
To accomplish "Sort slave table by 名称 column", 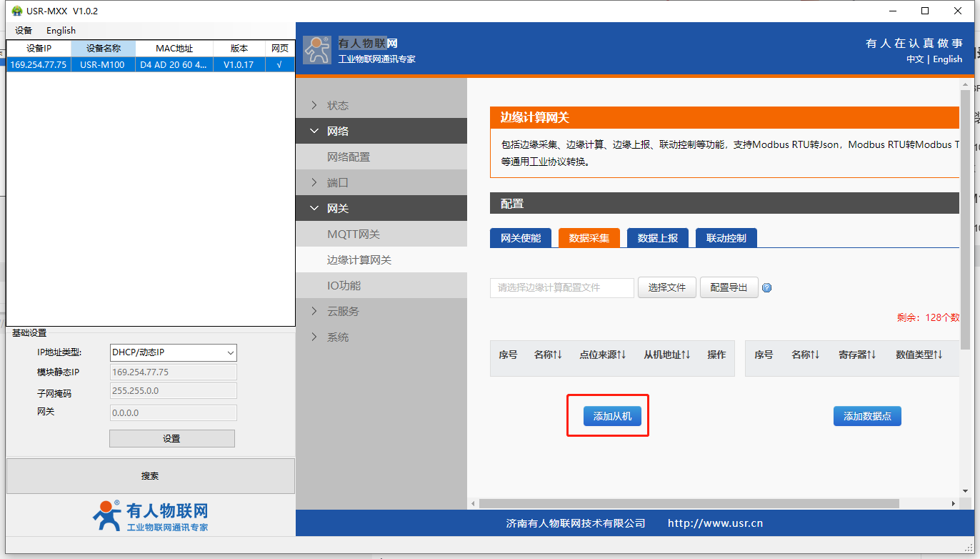I will pyautogui.click(x=548, y=355).
